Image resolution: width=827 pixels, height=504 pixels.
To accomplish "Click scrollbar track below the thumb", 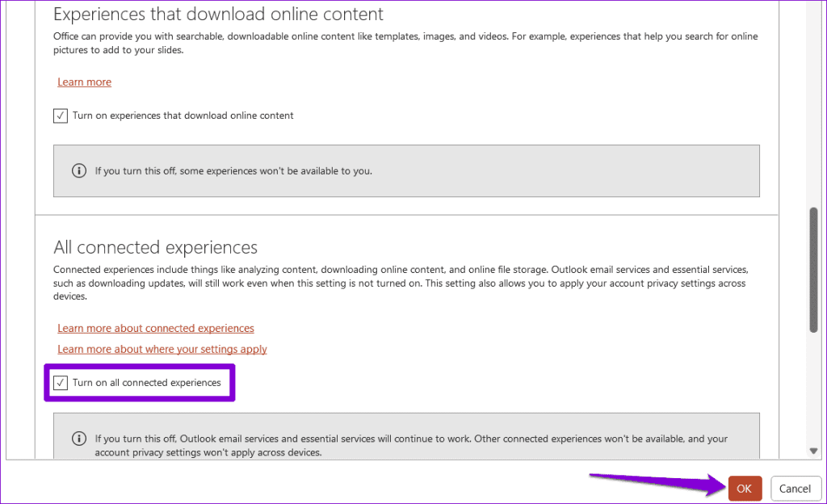I will 813,389.
